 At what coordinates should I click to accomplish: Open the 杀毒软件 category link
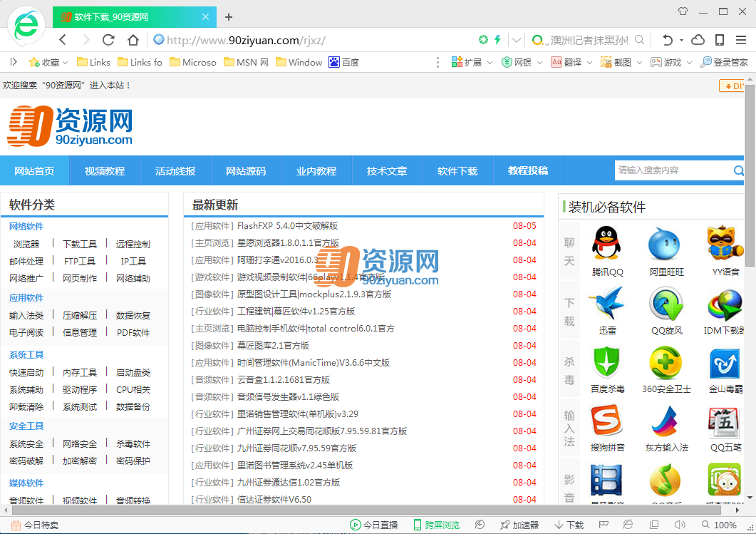(133, 443)
